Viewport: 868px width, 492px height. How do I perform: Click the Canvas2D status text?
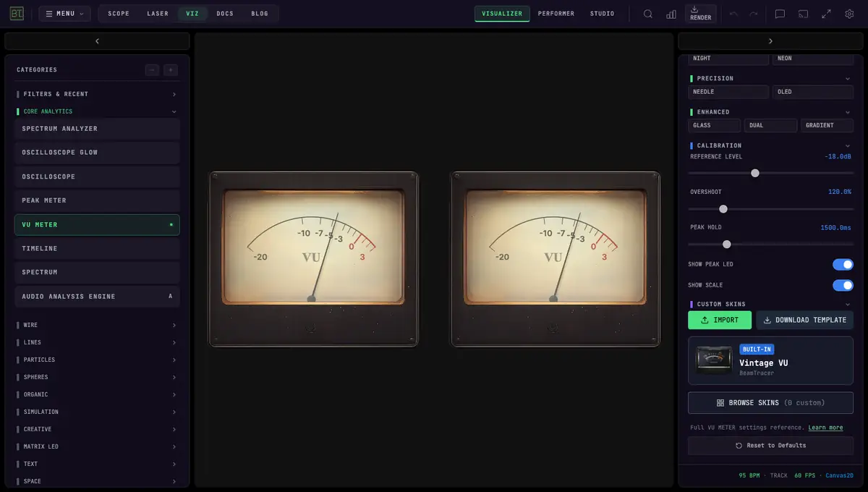(x=839, y=475)
